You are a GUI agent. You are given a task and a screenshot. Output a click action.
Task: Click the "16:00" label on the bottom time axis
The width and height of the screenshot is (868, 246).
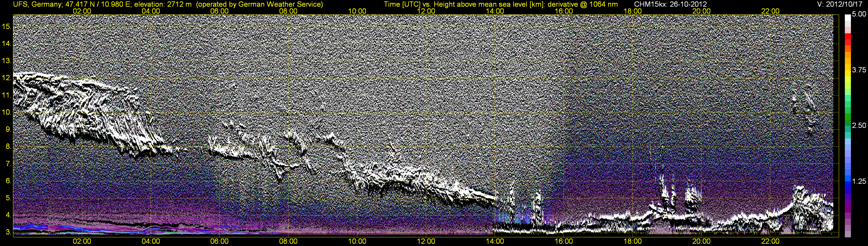tap(564, 241)
